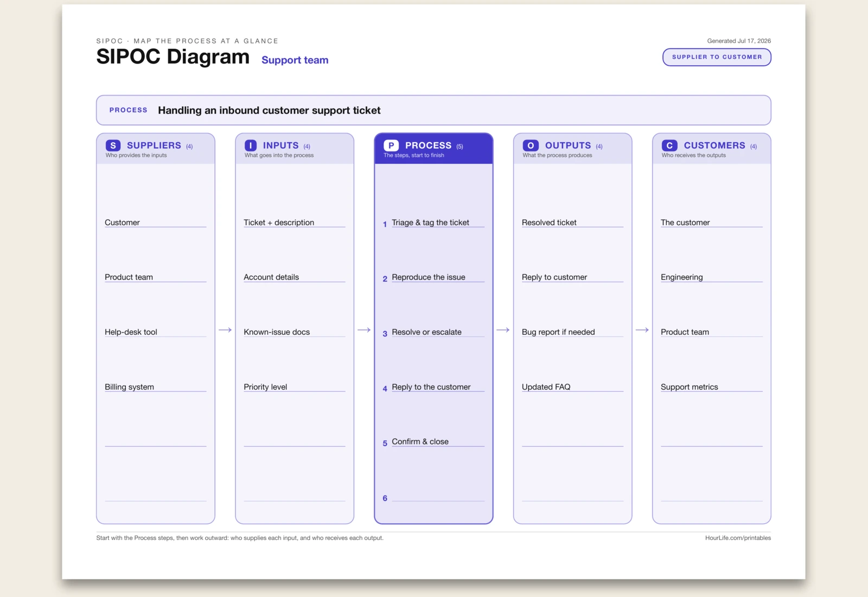The width and height of the screenshot is (868, 597).
Task: Click 'What goes into the process' subtitle
Action: 279,155
